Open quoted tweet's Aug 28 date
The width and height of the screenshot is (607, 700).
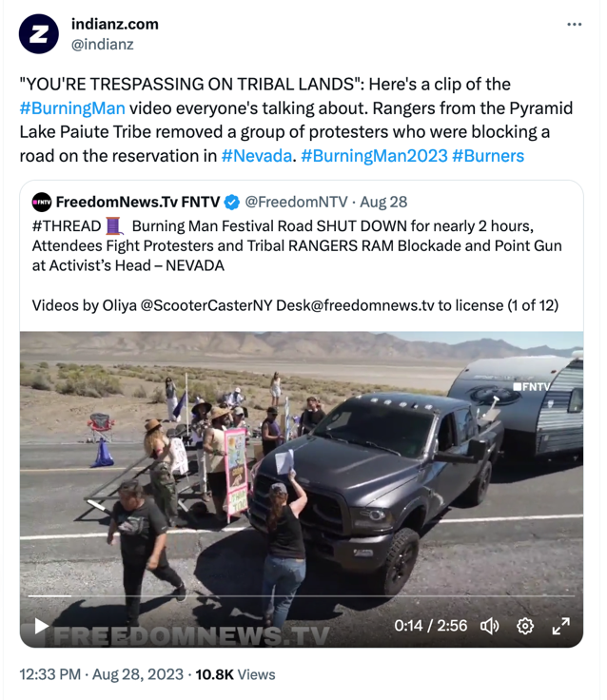[x=383, y=203]
